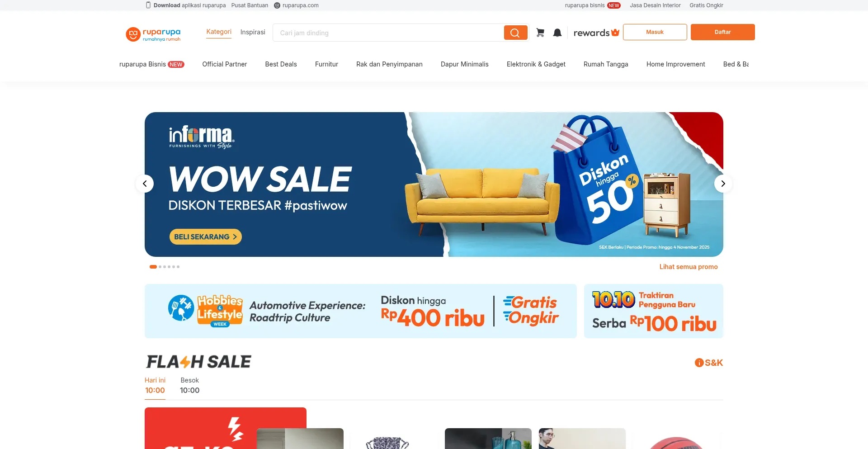Open the shopping cart icon

click(540, 33)
